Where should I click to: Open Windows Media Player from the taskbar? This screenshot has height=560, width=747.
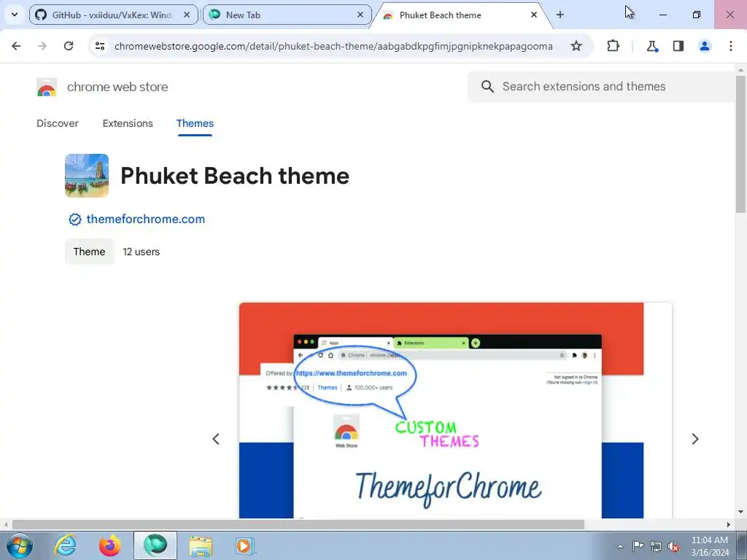click(245, 545)
